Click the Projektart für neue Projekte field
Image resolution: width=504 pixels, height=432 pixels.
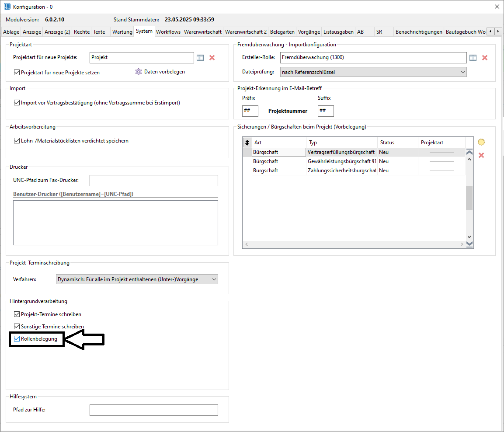point(142,58)
